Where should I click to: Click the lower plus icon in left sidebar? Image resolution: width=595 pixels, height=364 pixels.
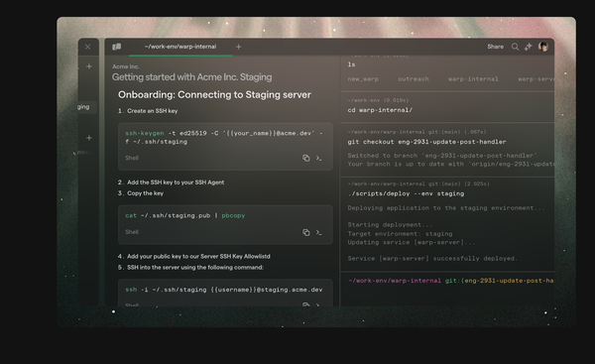click(89, 138)
